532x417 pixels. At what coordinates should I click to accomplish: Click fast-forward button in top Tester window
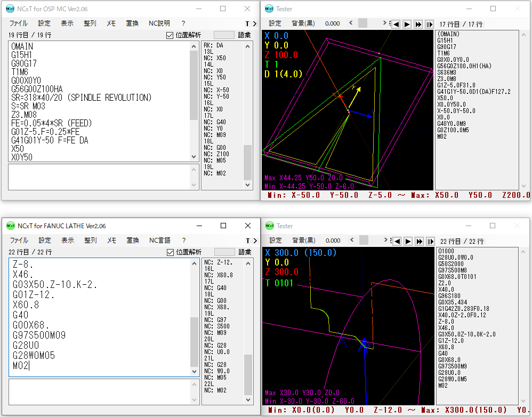point(418,24)
